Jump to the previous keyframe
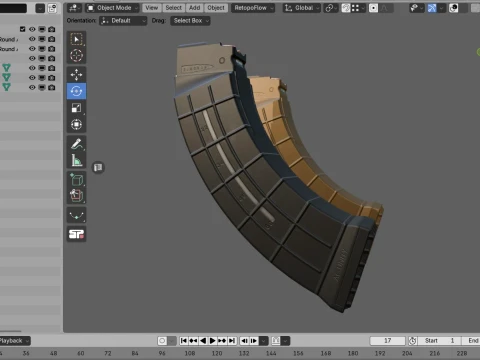 (193, 341)
